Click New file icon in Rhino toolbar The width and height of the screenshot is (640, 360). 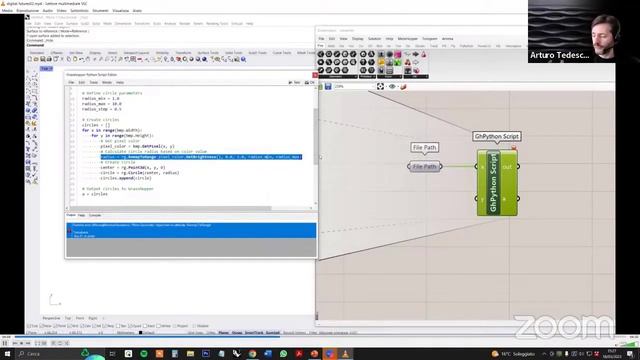pos(30,59)
